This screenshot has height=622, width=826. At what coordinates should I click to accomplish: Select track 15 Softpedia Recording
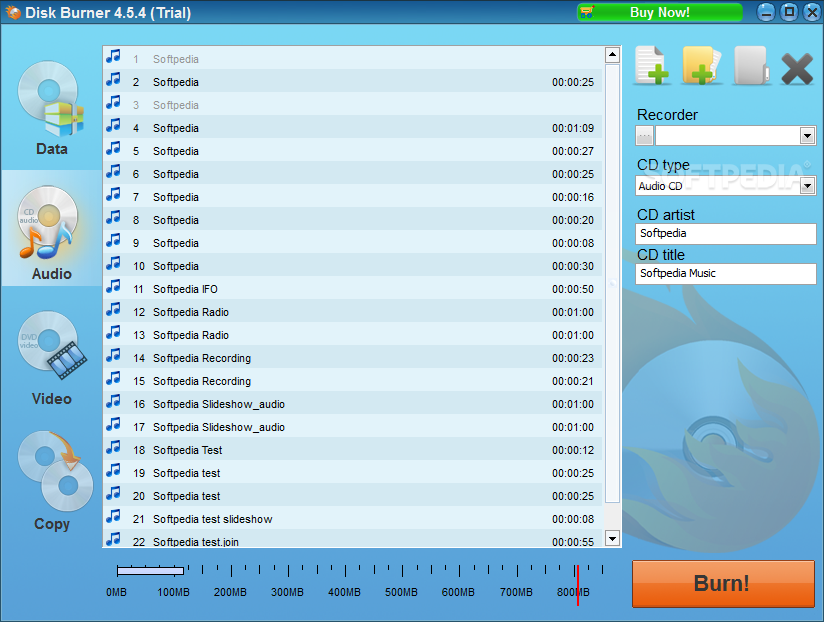[x=353, y=381]
